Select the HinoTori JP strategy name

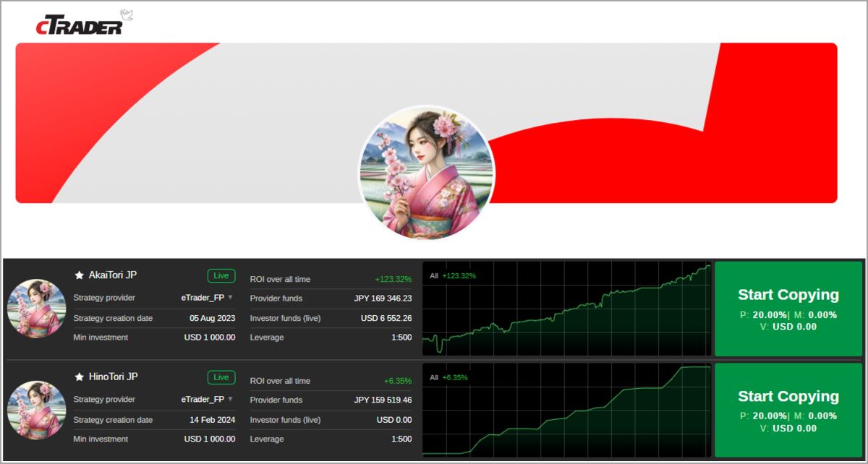click(114, 377)
